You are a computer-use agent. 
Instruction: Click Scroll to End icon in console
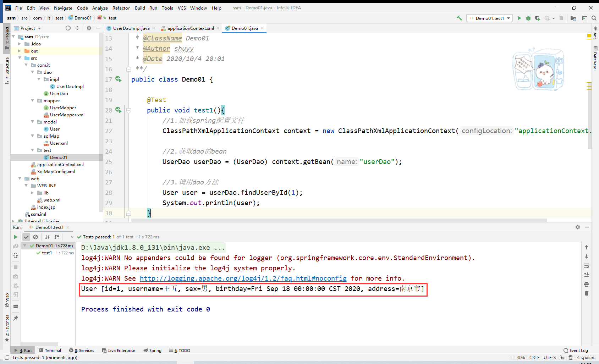point(587,275)
